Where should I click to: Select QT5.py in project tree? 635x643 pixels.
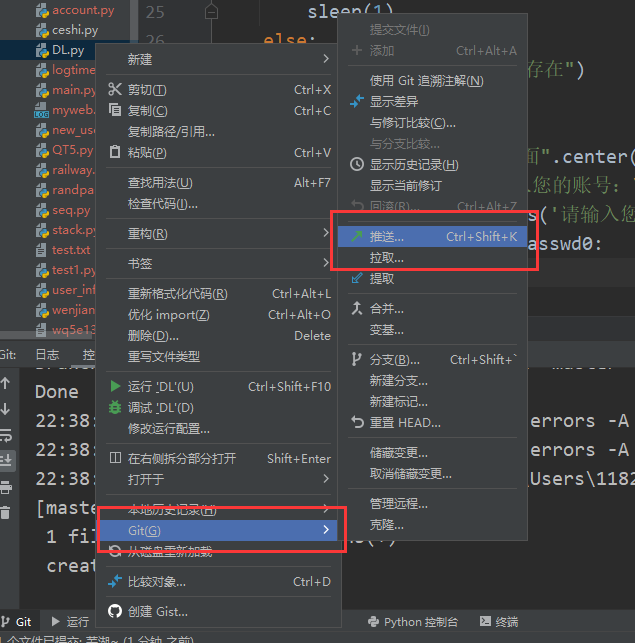(72, 150)
